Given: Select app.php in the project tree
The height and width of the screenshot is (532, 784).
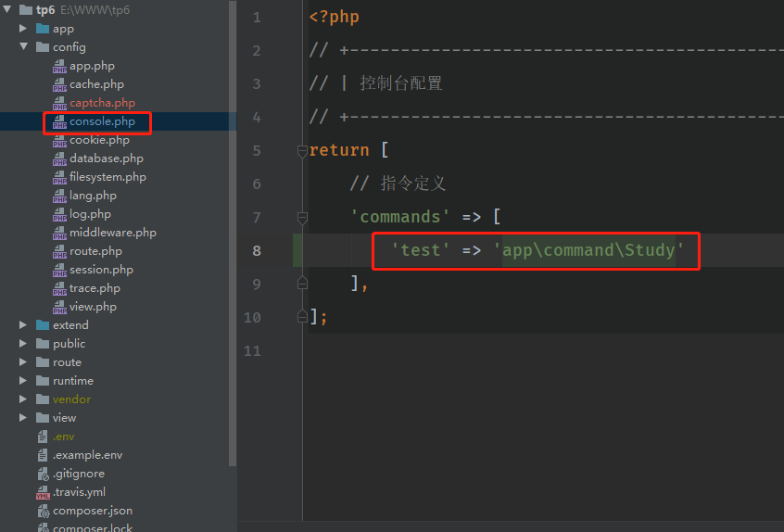Looking at the screenshot, I should [x=92, y=66].
